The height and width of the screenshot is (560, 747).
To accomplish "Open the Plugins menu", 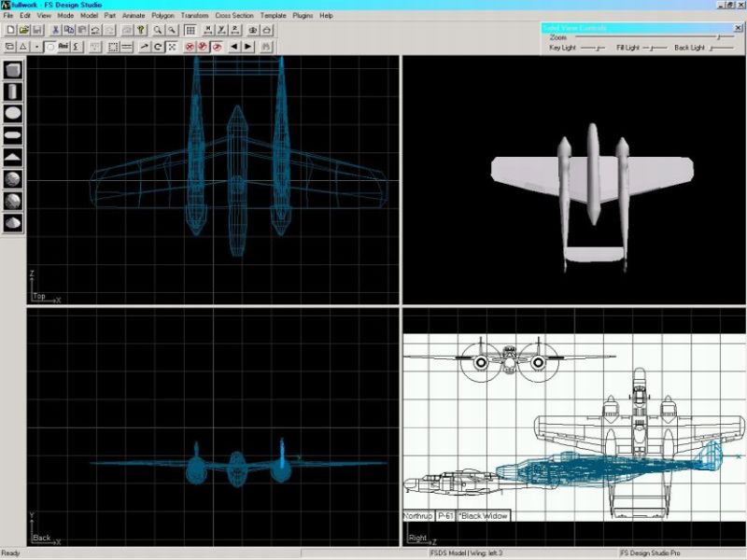I will [303, 16].
